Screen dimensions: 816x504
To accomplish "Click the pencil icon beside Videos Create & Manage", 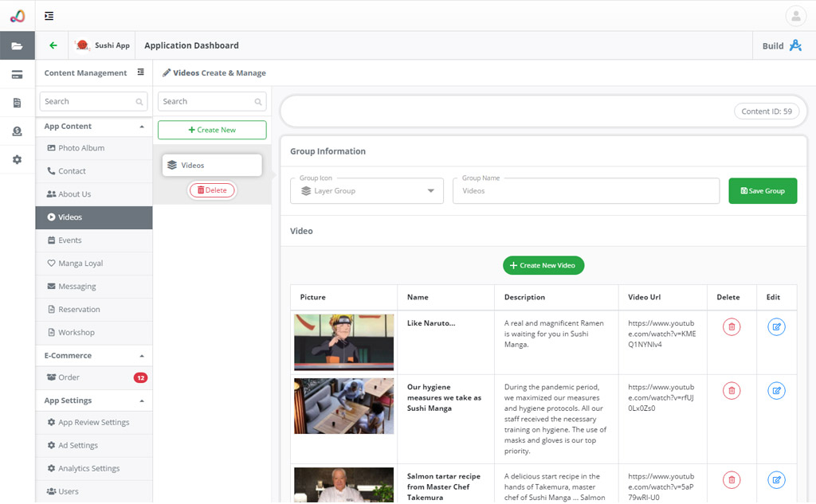I will click(x=167, y=72).
